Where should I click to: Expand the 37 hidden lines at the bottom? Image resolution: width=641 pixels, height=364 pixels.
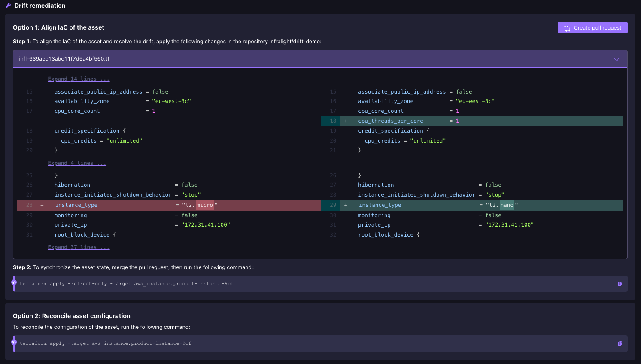click(x=79, y=247)
